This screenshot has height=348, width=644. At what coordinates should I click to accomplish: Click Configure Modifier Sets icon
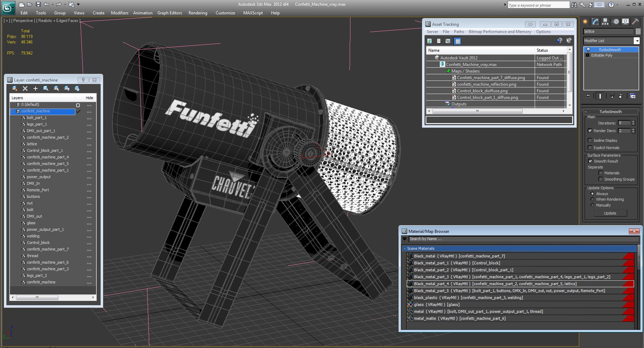point(633,96)
